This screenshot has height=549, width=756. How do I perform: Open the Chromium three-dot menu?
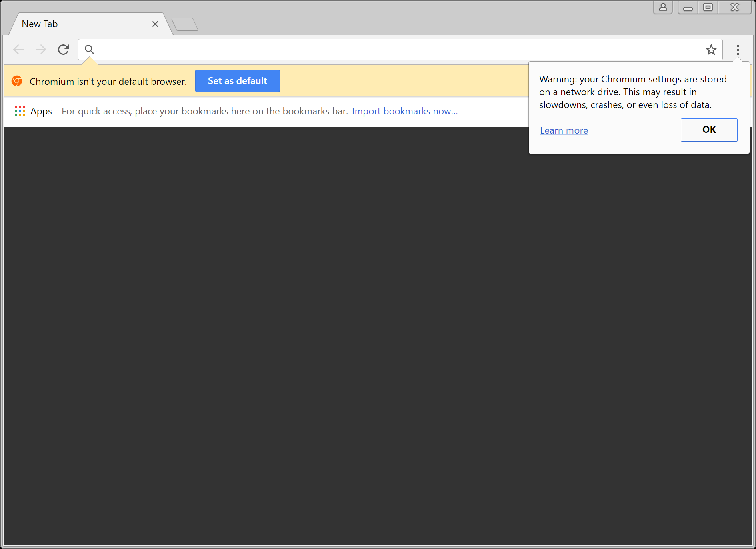[738, 50]
